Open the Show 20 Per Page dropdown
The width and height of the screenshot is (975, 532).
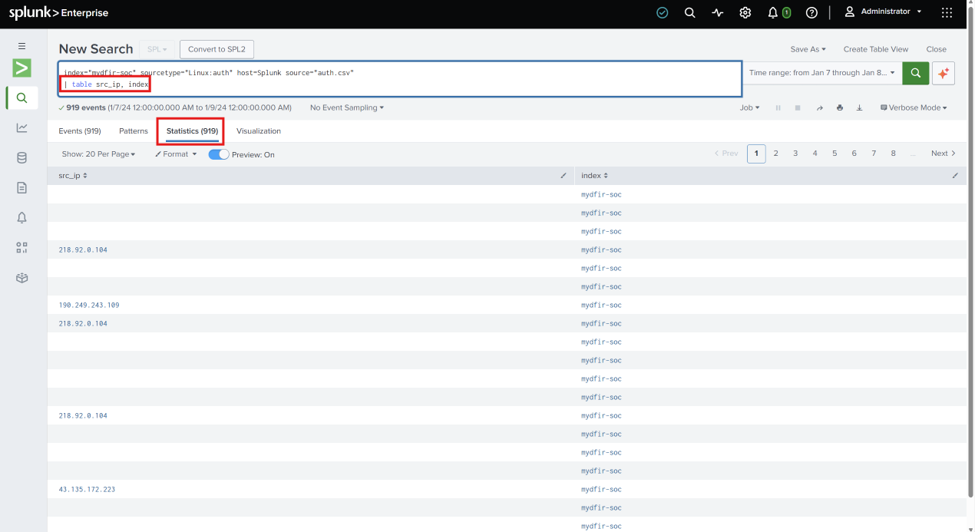(98, 154)
